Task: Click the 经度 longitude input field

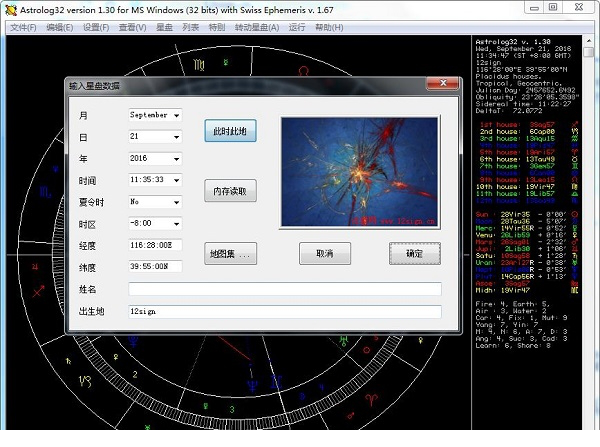Action: [x=155, y=245]
